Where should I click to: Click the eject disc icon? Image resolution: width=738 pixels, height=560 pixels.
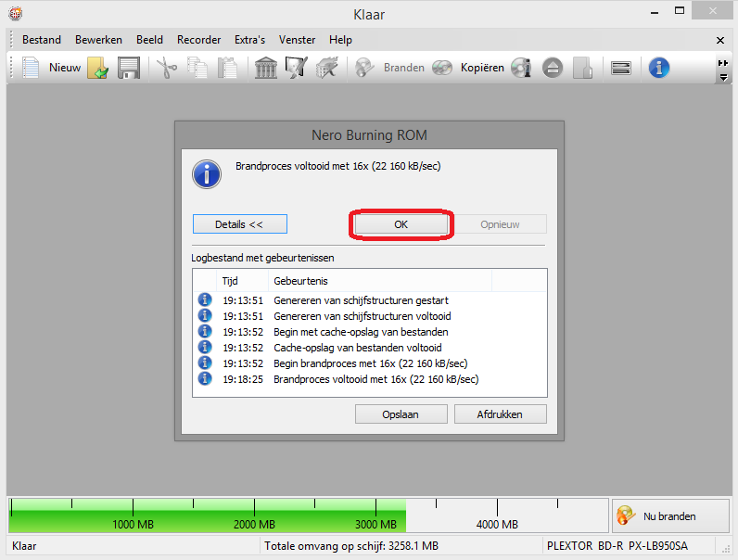552,68
